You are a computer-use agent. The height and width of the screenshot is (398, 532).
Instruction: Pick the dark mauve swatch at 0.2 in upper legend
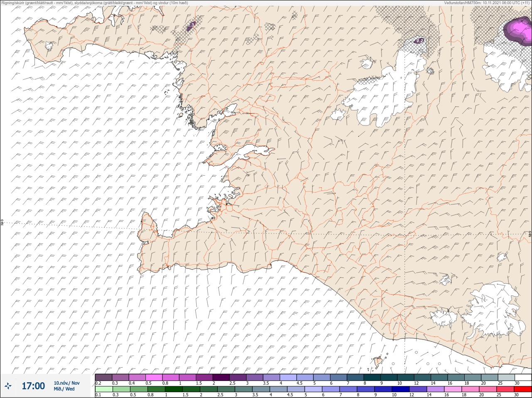(103, 377)
